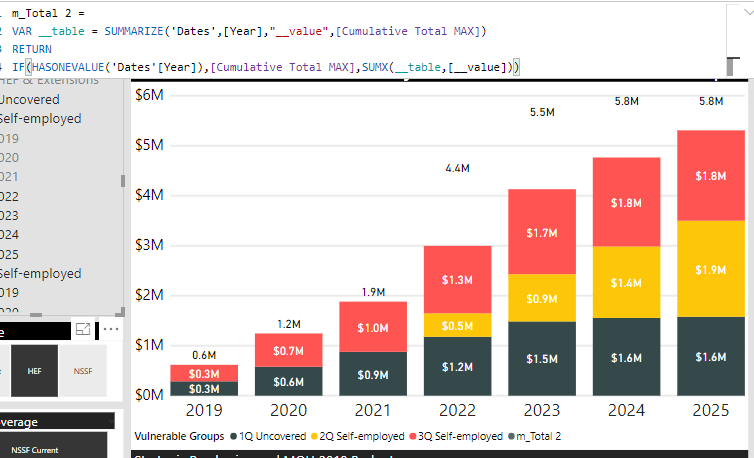This screenshot has width=754, height=458.
Task: Select the 2019 red $0.3M bar segment
Action: click(x=204, y=373)
